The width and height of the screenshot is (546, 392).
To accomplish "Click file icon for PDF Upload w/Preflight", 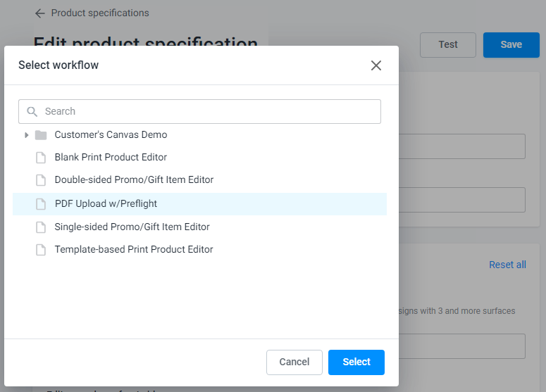I will 41,204.
